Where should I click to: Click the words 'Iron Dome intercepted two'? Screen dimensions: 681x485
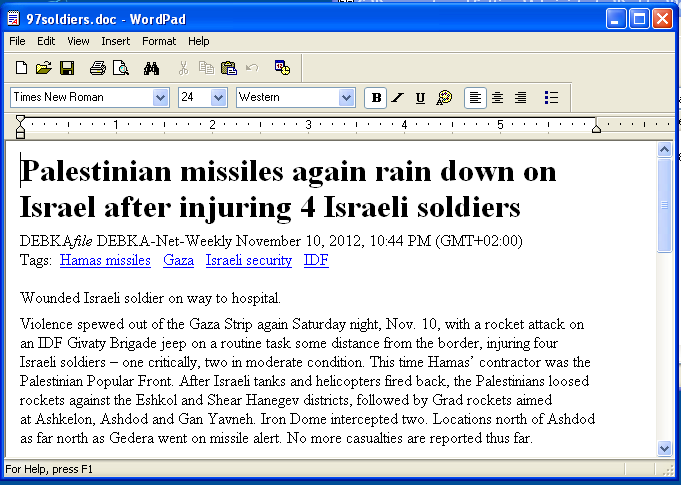point(344,419)
